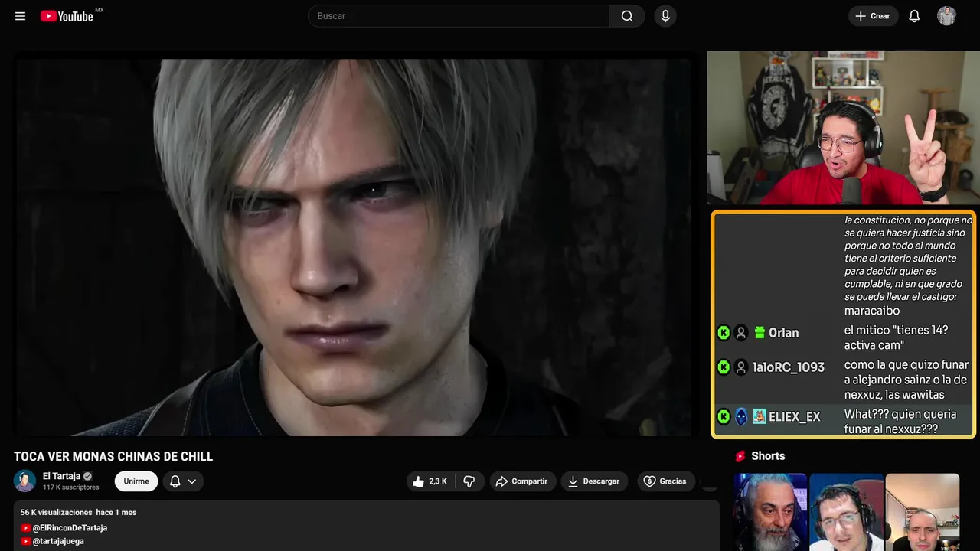Open @ElRinconDeTartaja channel link
This screenshot has width=980, height=551.
70,528
